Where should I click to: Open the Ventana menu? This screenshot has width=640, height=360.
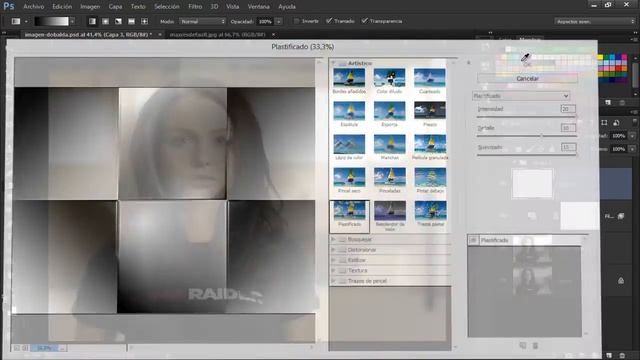[x=258, y=7]
